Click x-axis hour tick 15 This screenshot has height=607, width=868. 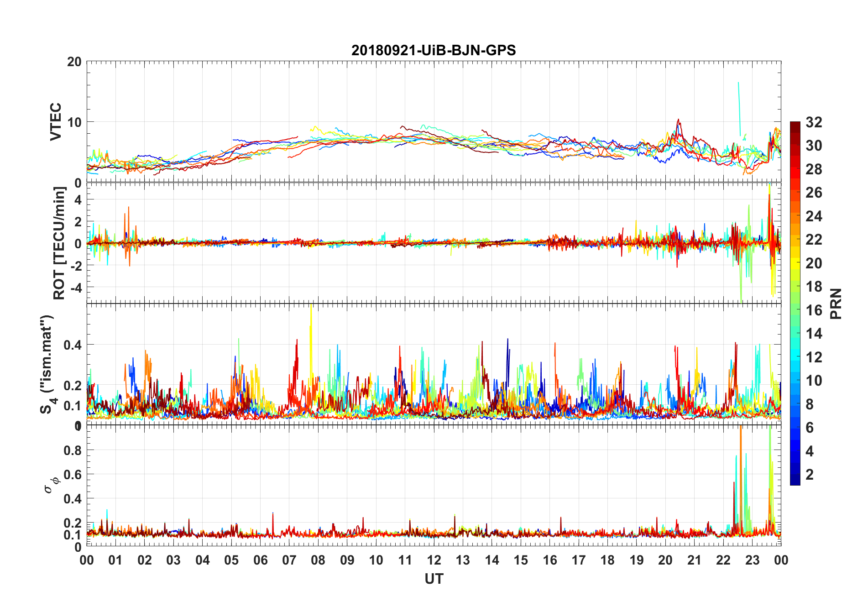[x=521, y=560]
